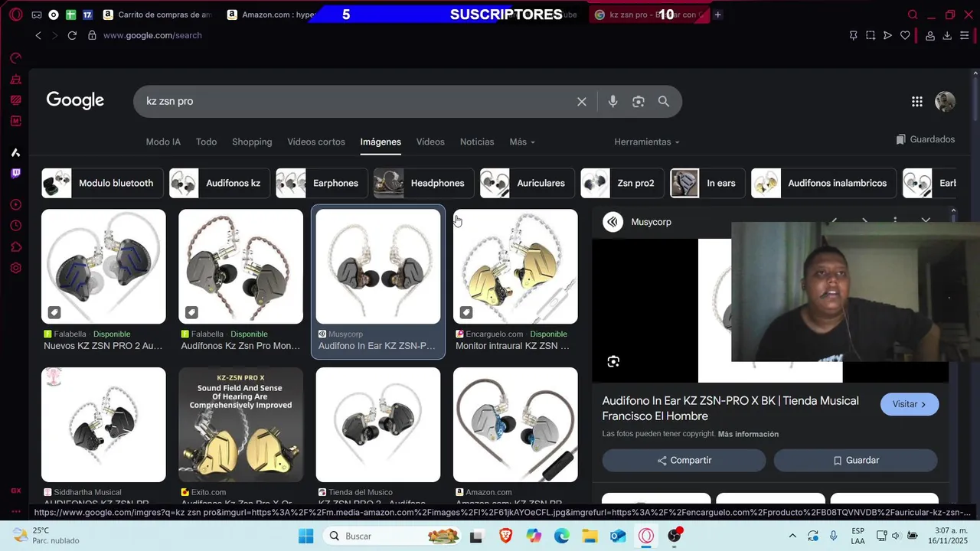Submit search with the magnifier icon
This screenshot has height=551, width=980.
(664, 101)
